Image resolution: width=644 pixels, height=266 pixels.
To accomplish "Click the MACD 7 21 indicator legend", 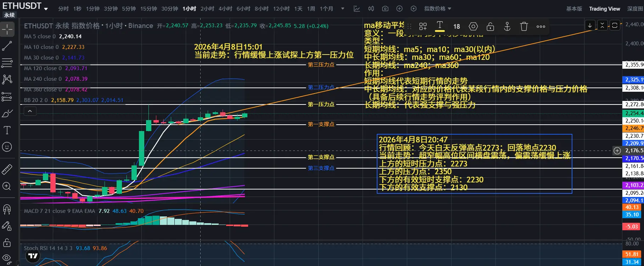I will (84, 211).
